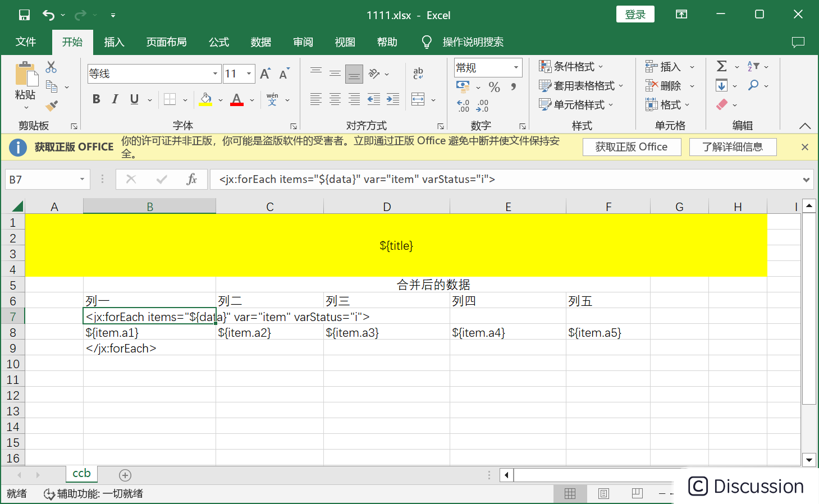Click the AutoSum sigma icon

pyautogui.click(x=722, y=66)
